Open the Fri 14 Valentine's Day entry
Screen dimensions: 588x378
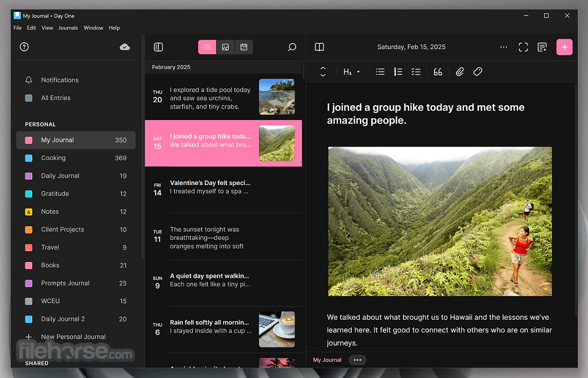point(223,190)
